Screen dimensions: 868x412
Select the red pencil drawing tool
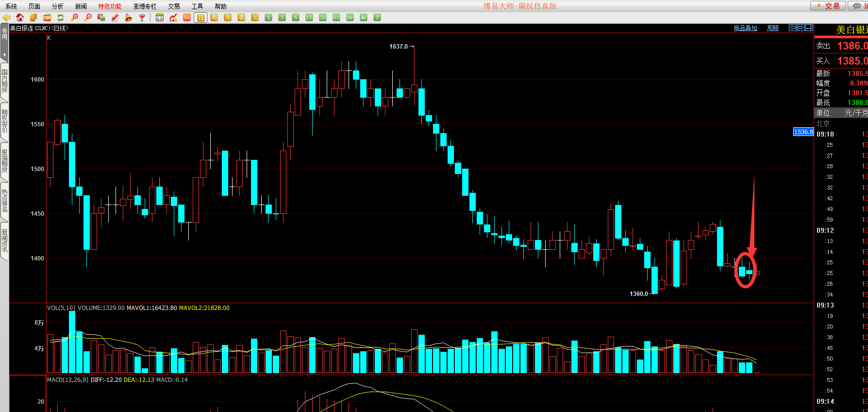click(x=115, y=17)
